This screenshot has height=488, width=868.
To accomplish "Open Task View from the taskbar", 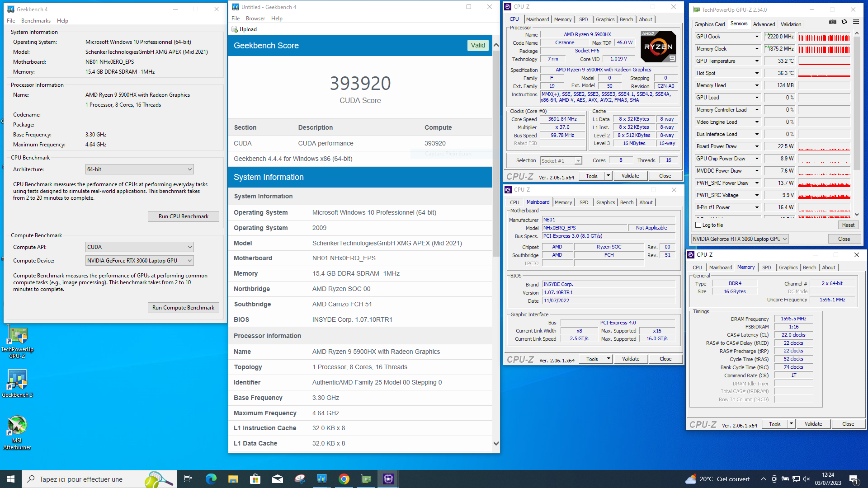I will point(188,479).
